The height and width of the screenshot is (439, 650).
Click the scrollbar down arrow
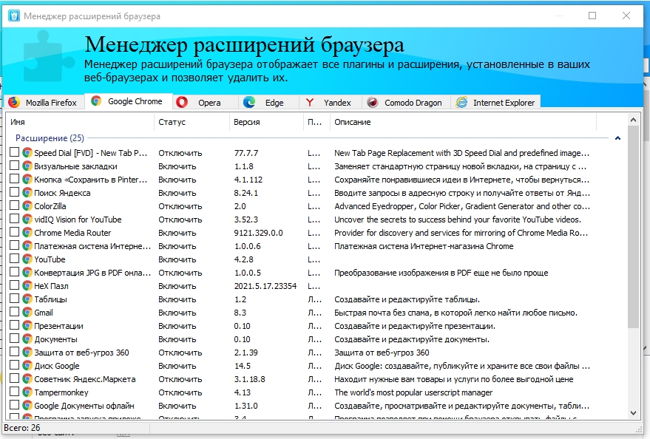[633, 412]
